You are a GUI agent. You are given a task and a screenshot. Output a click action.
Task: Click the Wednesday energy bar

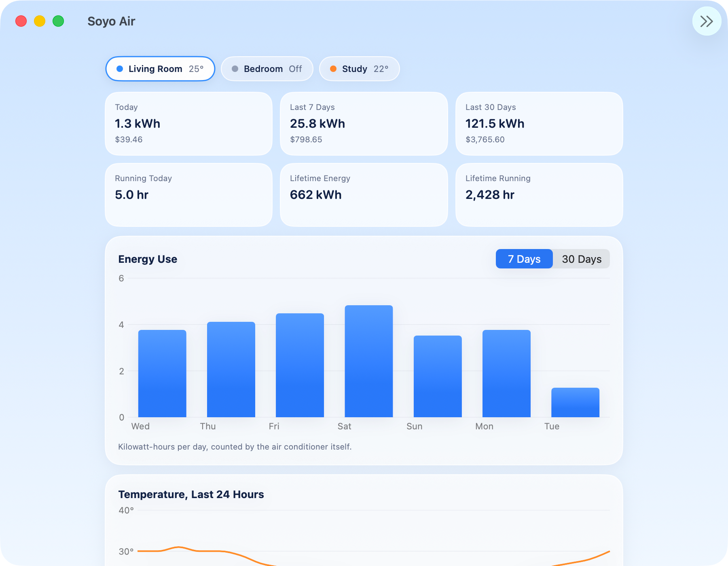pos(162,374)
